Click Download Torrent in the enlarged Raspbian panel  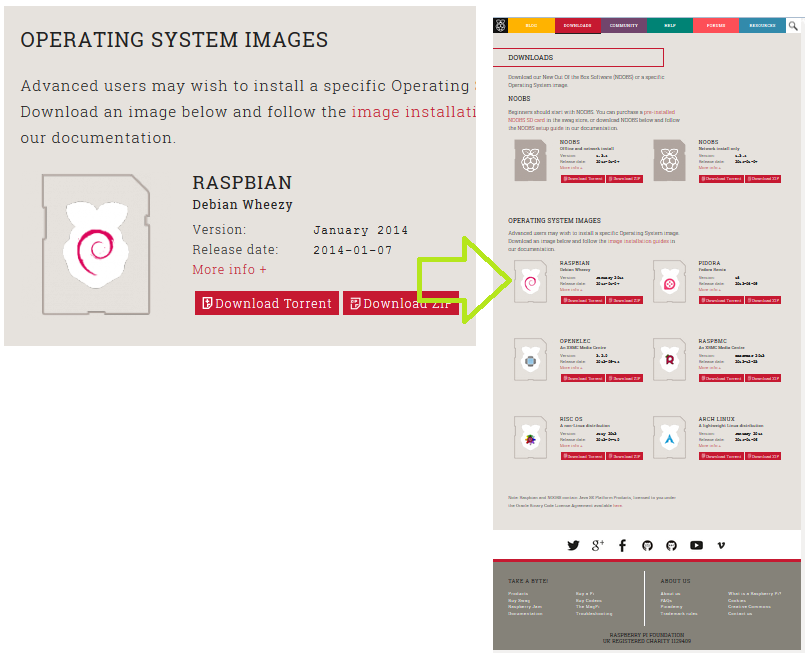[266, 303]
